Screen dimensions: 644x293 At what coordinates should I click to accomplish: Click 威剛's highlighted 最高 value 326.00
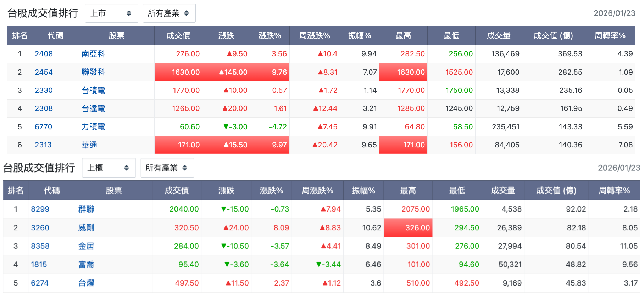point(408,228)
